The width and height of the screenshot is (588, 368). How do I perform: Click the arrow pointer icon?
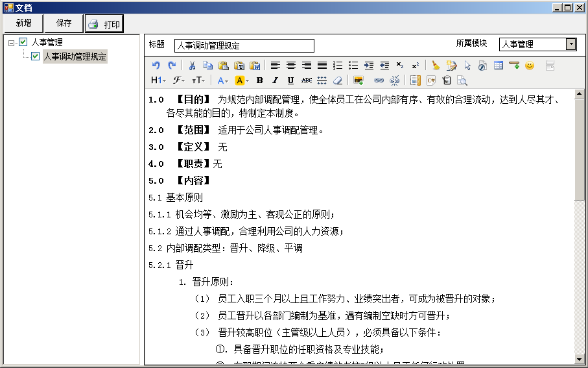[x=467, y=66]
